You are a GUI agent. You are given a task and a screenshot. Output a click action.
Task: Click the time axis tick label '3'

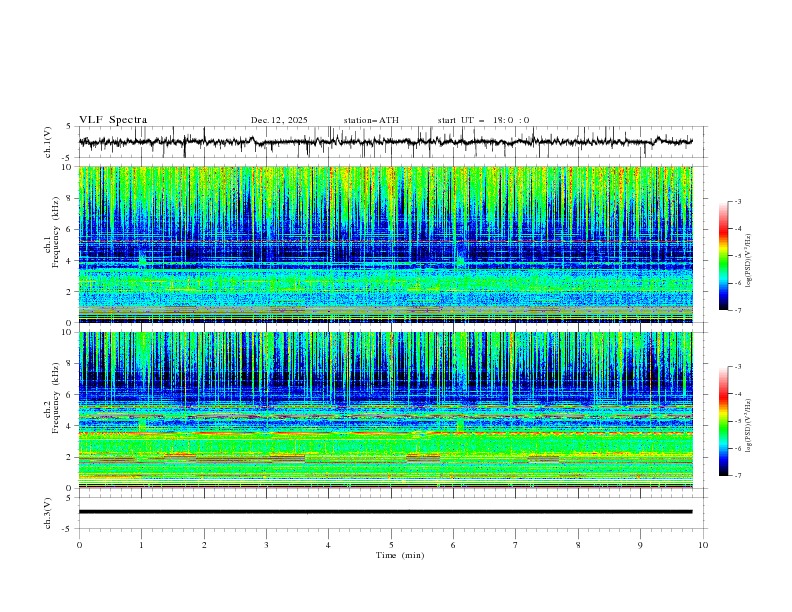(266, 545)
